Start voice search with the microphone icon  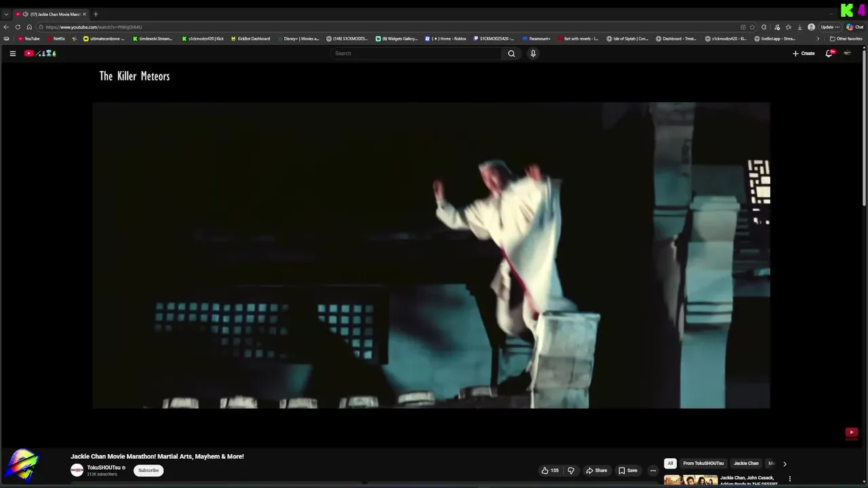533,54
